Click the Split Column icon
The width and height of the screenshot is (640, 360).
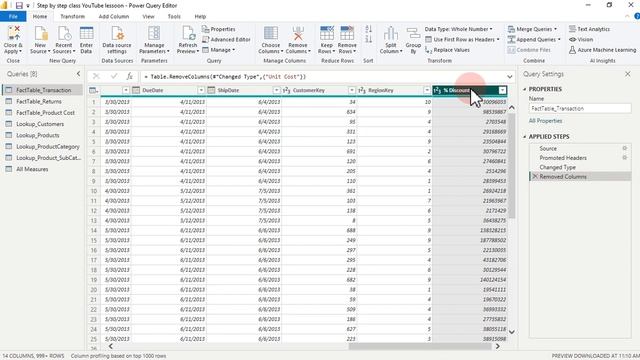click(x=391, y=33)
